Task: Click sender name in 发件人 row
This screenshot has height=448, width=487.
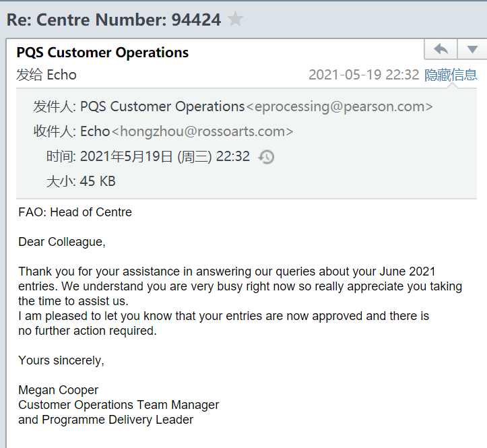Action: click(162, 106)
